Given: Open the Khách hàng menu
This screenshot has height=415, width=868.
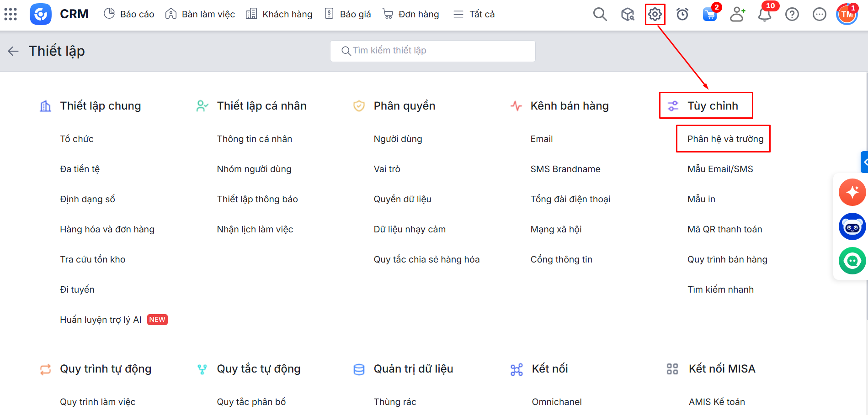Looking at the screenshot, I should 279,14.
